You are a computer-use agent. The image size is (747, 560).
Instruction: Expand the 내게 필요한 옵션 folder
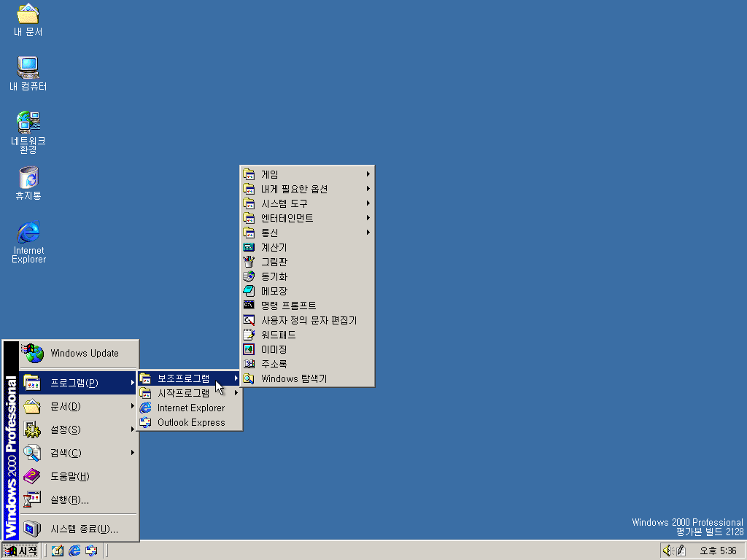click(307, 189)
